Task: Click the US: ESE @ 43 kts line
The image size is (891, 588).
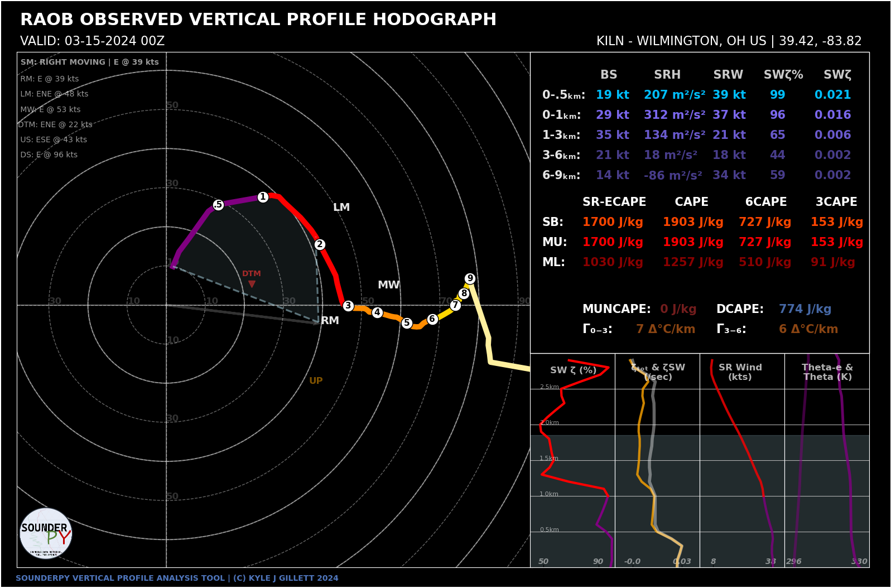Action: point(54,140)
